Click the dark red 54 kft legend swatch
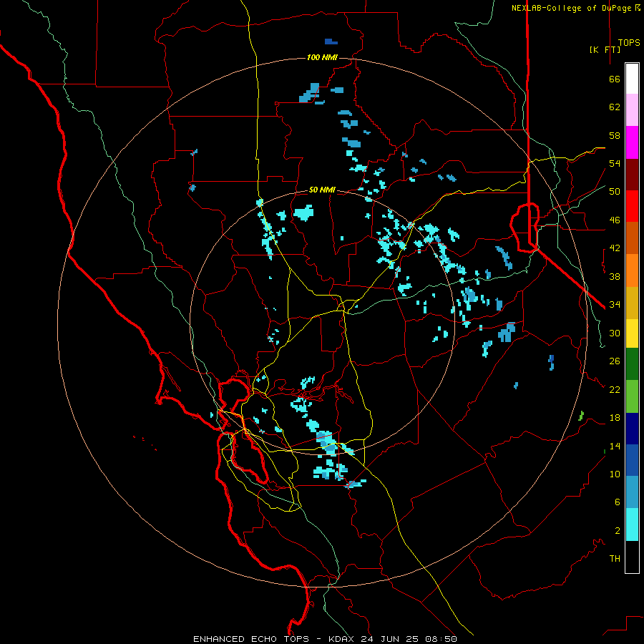 tap(632, 175)
